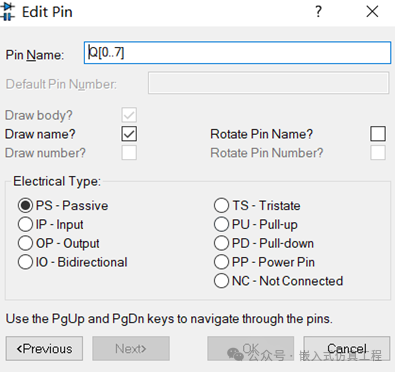Image resolution: width=395 pixels, height=372 pixels.
Task: Click the Edit Pin dialog app icon
Action: point(7,12)
